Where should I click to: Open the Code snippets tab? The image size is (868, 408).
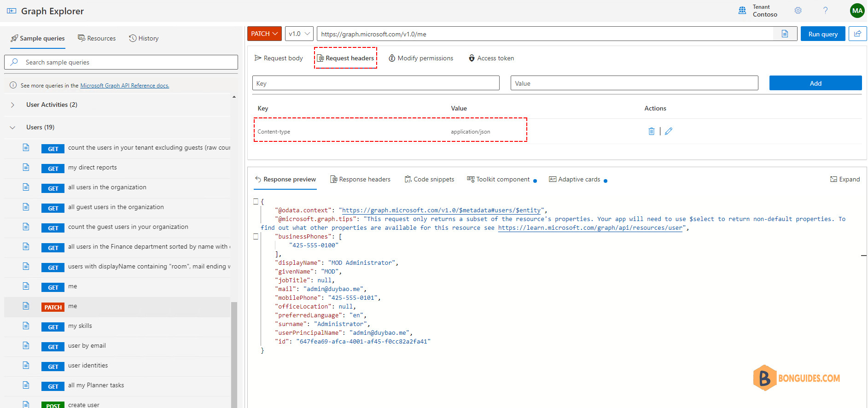click(x=429, y=179)
